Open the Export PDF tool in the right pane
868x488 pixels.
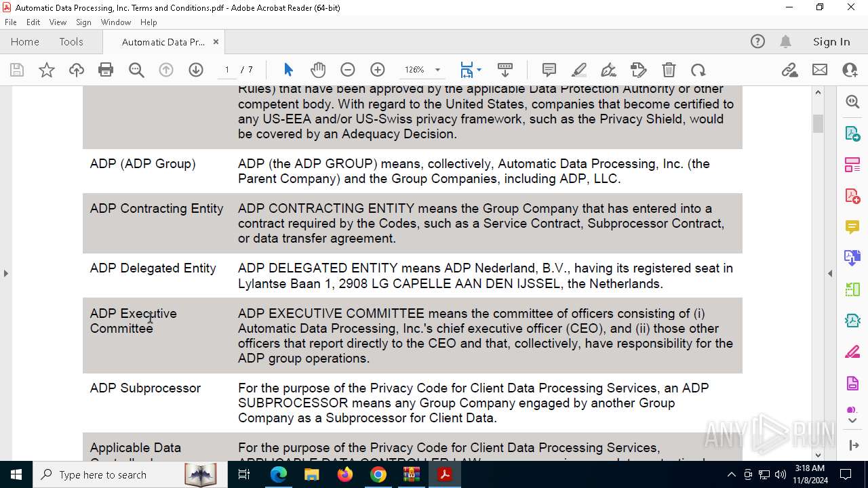[852, 133]
